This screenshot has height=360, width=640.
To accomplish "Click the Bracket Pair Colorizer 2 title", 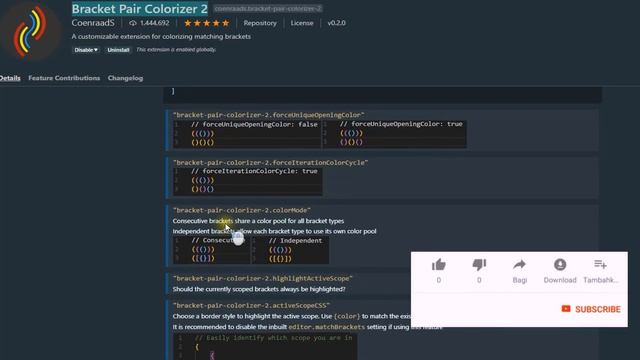I will (x=140, y=9).
